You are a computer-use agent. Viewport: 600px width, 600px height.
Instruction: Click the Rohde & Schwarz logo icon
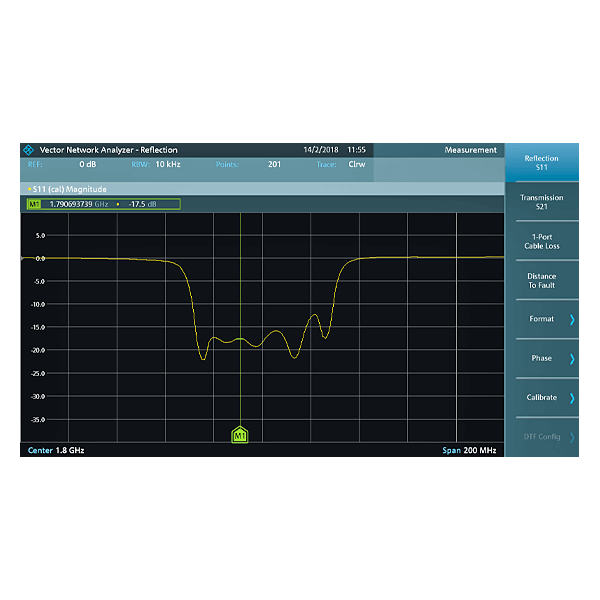(28, 150)
